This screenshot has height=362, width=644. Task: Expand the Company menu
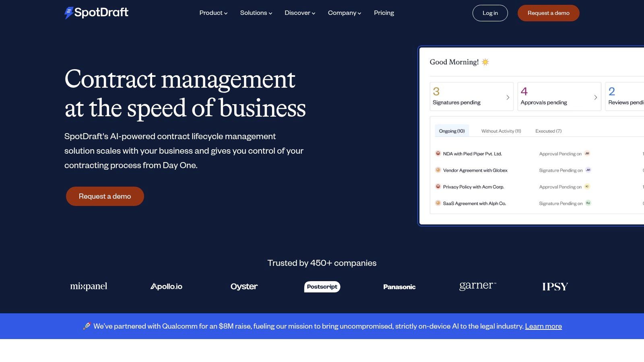[345, 13]
